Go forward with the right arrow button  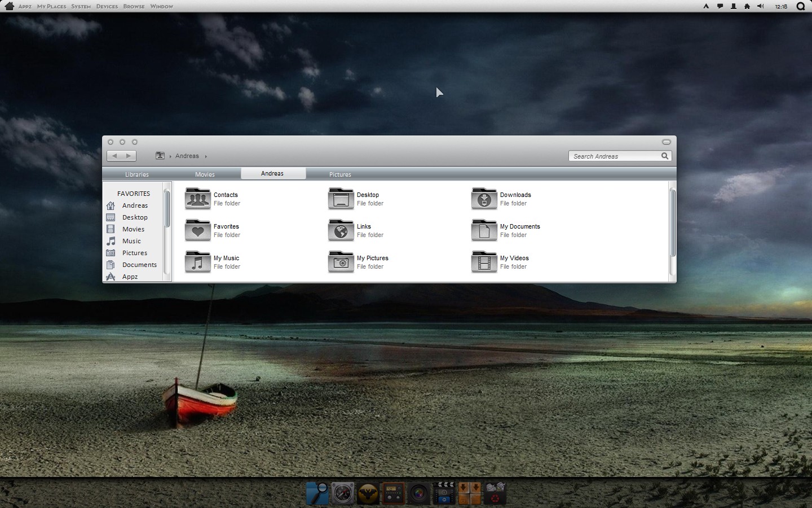[x=129, y=156]
